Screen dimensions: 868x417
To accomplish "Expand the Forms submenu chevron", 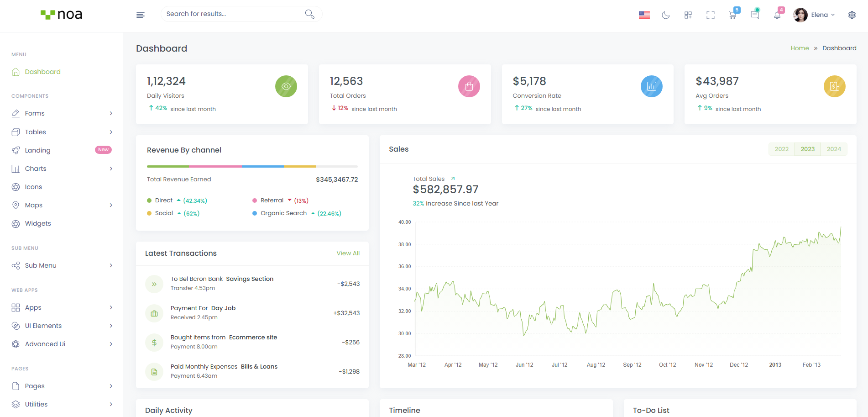I will pyautogui.click(x=111, y=113).
